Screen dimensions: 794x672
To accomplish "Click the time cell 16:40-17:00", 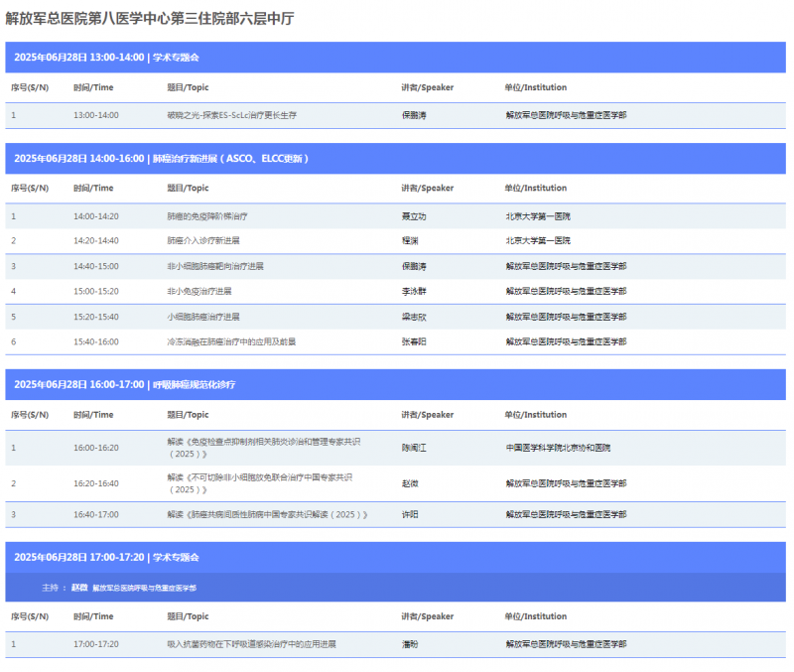I will coord(96,515).
